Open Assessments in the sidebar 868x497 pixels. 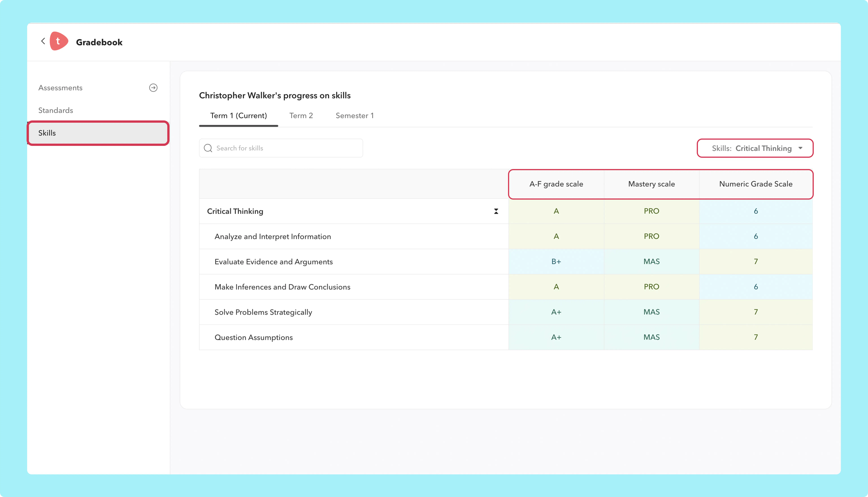click(x=60, y=88)
